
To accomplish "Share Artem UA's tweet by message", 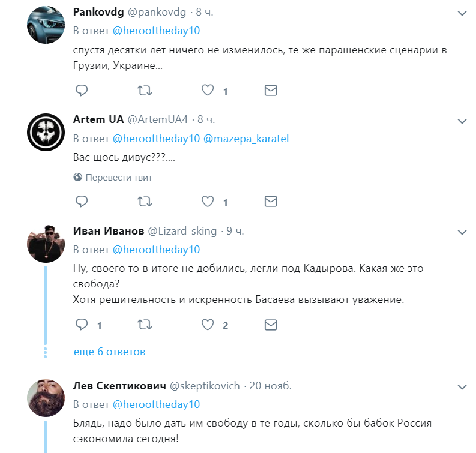I will click(271, 201).
